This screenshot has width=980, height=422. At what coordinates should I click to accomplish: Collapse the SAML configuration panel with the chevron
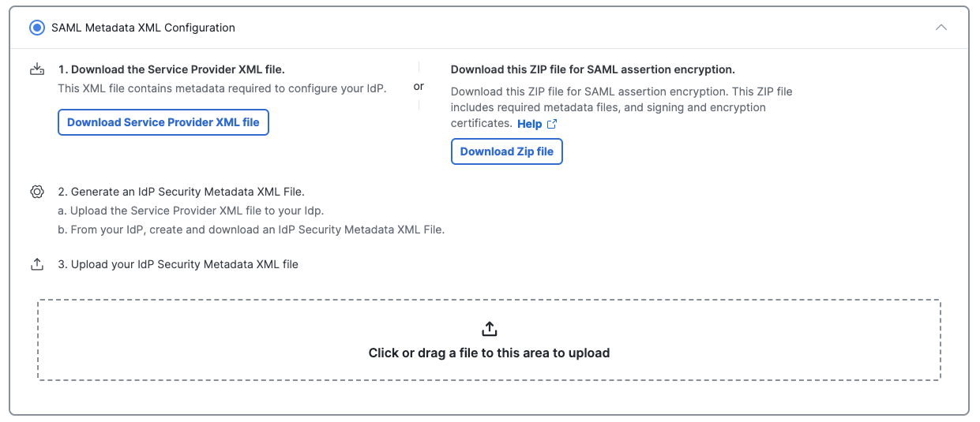[x=941, y=28]
